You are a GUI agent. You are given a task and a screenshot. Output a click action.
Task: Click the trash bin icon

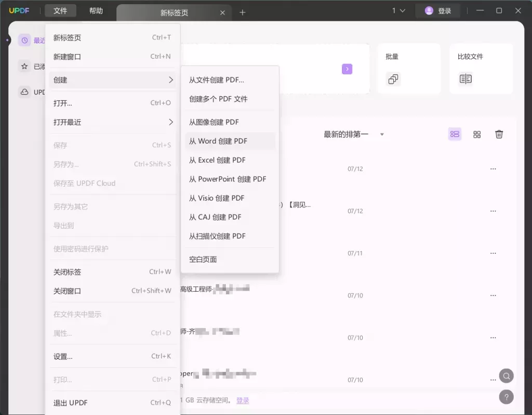[499, 134]
